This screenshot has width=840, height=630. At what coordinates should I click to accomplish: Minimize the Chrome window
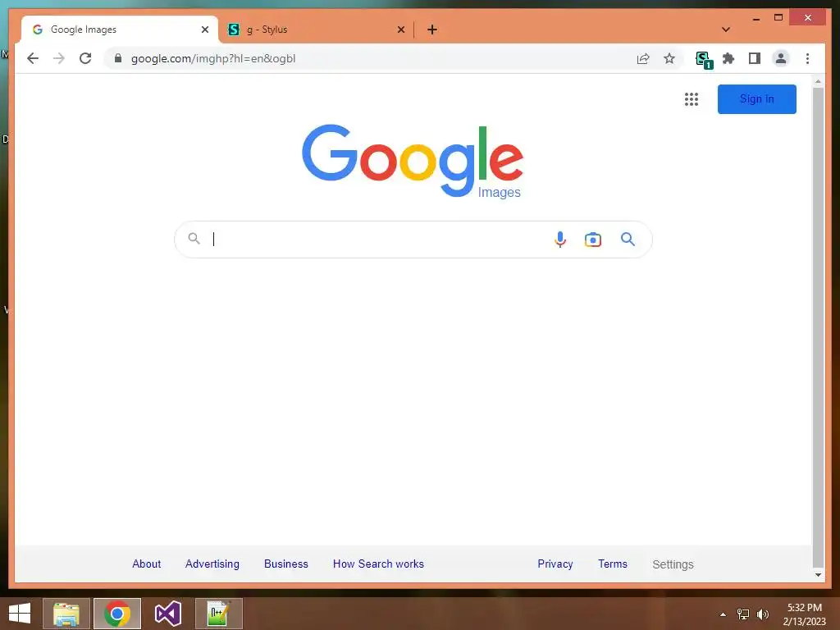point(756,18)
